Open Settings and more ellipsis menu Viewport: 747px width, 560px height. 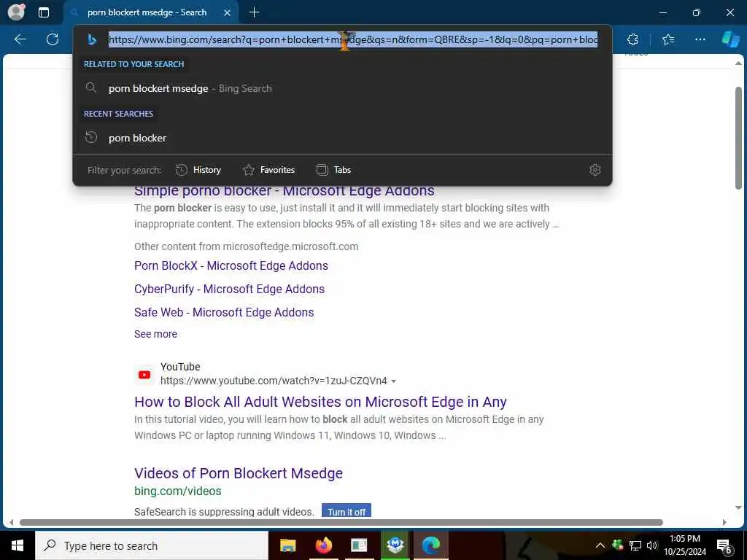tap(700, 39)
